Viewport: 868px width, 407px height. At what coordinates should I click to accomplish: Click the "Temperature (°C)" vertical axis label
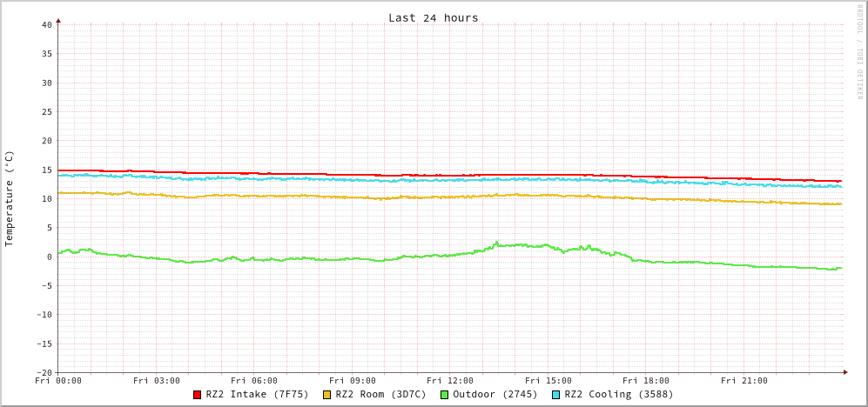[x=10, y=198]
